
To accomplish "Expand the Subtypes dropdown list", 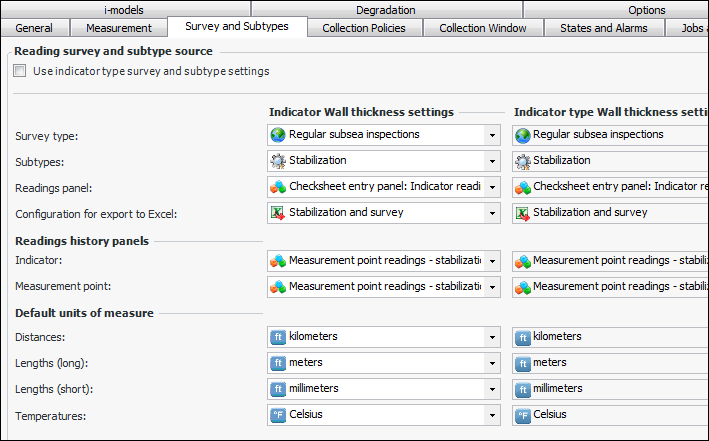I will coord(491,160).
